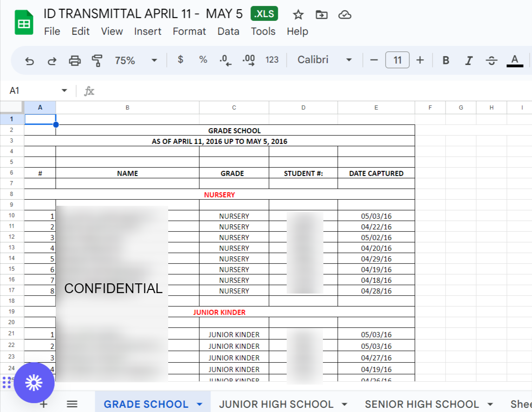Screen dimensions: 532x412
Task: Activate the paint format tool
Action: (97, 61)
